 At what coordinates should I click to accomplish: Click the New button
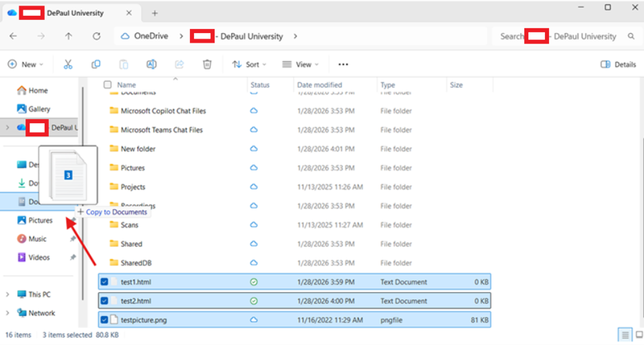coord(25,64)
